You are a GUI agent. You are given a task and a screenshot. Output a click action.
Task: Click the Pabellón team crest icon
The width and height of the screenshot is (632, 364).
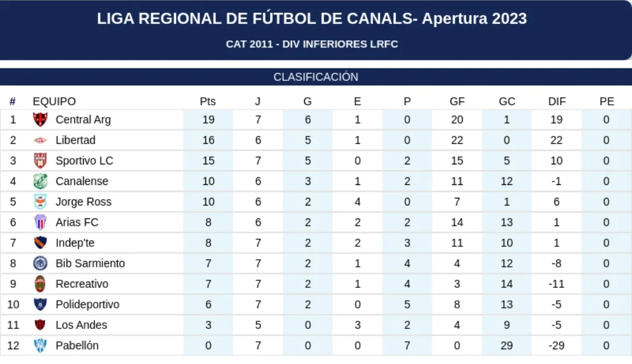click(40, 345)
